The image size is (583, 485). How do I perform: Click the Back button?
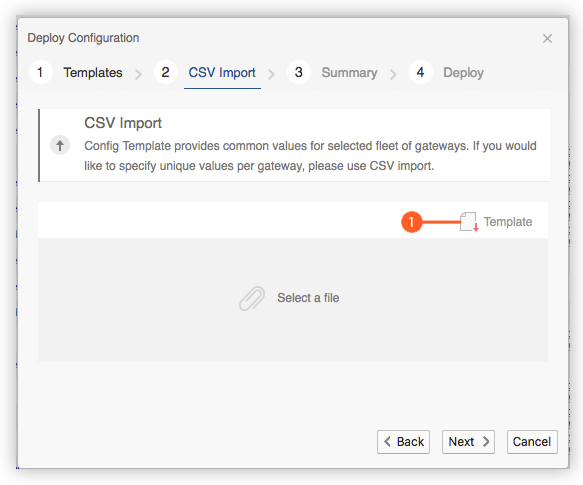click(403, 442)
